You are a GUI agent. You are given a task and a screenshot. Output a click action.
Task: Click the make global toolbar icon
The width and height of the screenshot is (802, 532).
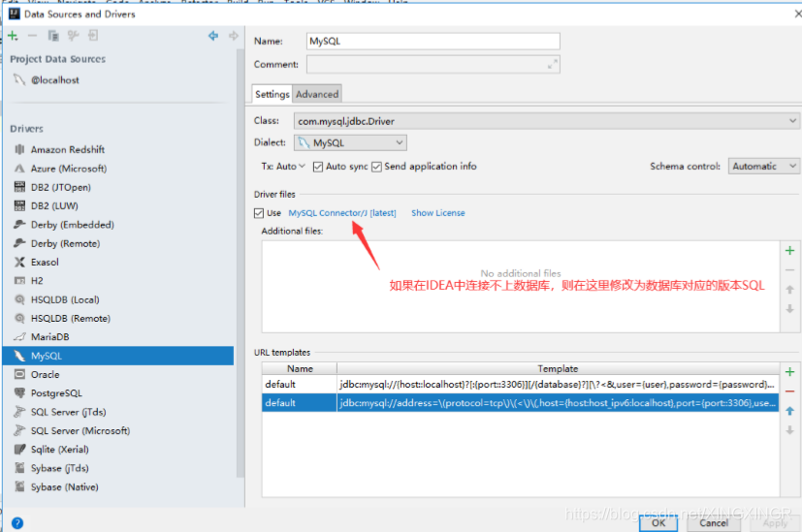tap(92, 36)
